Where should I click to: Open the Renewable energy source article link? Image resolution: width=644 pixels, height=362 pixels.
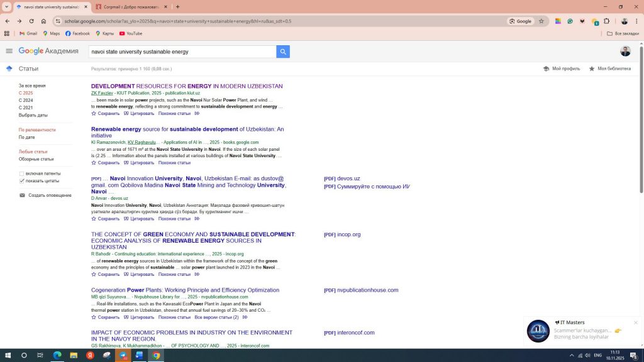pos(187,132)
